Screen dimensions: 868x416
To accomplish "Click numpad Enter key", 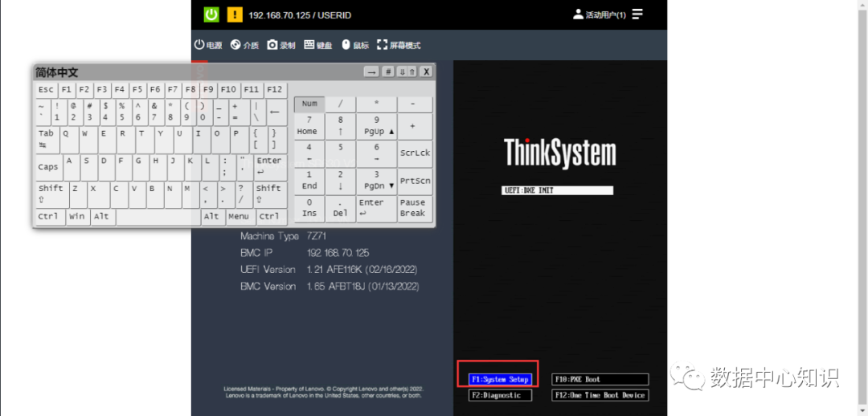I will [x=377, y=209].
